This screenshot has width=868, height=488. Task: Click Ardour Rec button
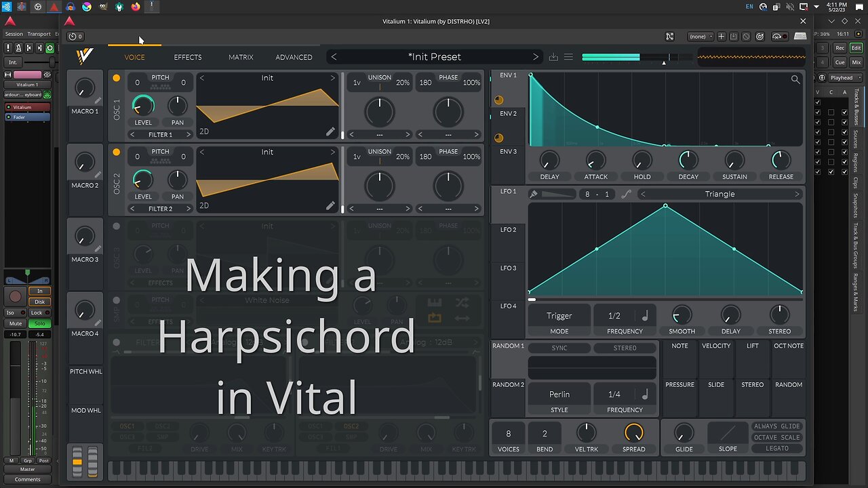(x=840, y=48)
